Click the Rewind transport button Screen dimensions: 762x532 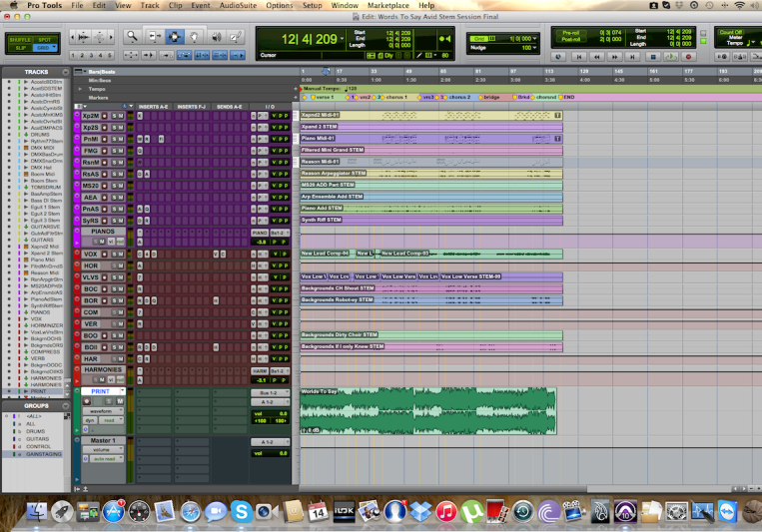(597, 57)
